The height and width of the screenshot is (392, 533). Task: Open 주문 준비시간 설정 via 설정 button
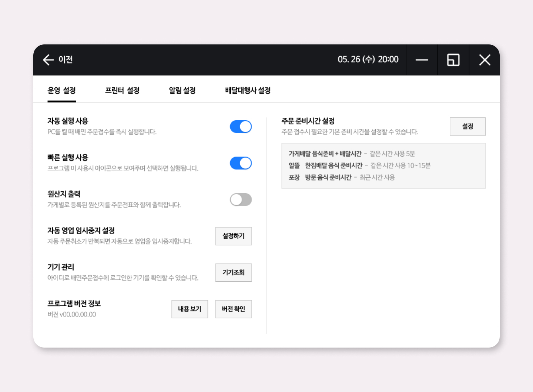pos(467,127)
